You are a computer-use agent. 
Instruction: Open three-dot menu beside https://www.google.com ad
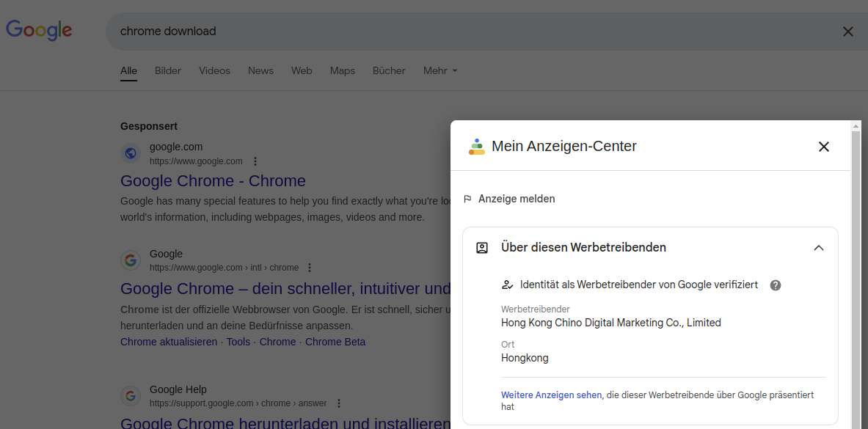[255, 161]
